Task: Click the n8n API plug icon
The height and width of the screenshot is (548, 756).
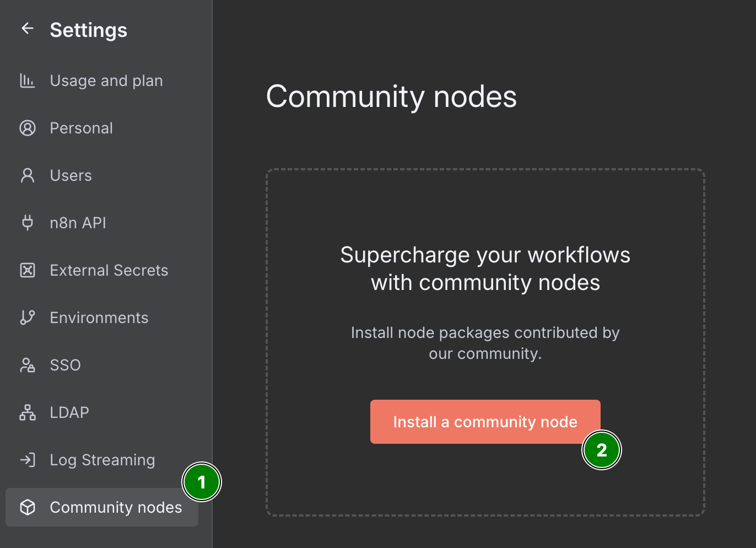Action: click(28, 223)
